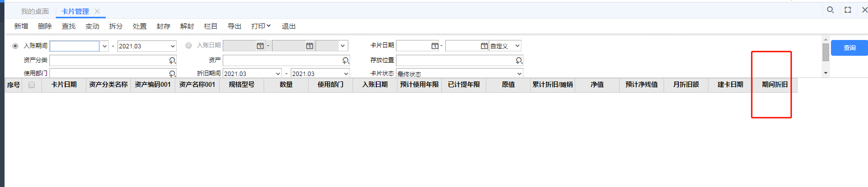Click the 使用部门 column header
868x187 pixels.
[x=331, y=85]
